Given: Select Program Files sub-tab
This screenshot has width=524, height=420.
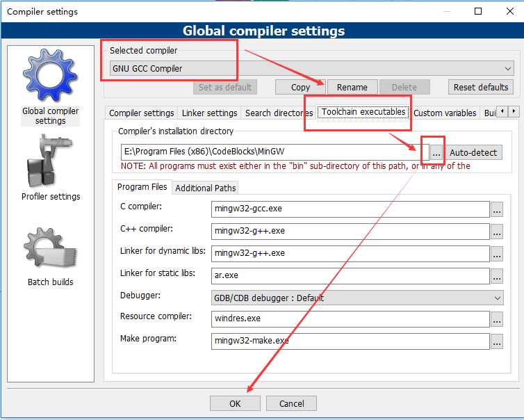Looking at the screenshot, I should click(x=142, y=187).
